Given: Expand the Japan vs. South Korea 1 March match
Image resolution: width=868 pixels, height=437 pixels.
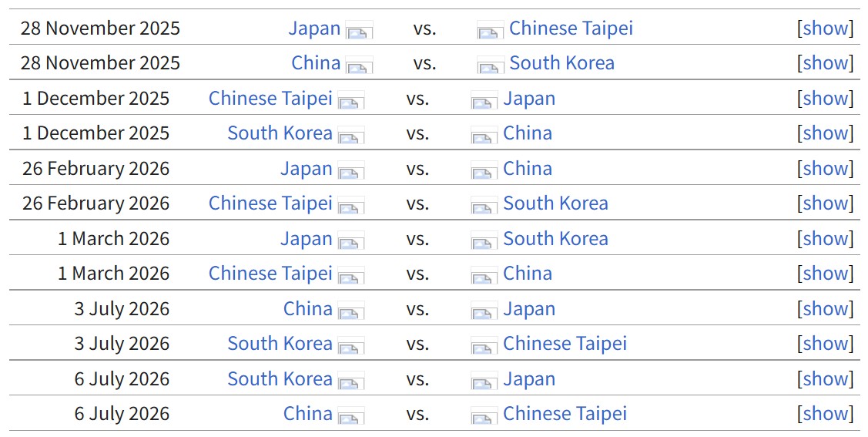Looking at the screenshot, I should coord(825,239).
